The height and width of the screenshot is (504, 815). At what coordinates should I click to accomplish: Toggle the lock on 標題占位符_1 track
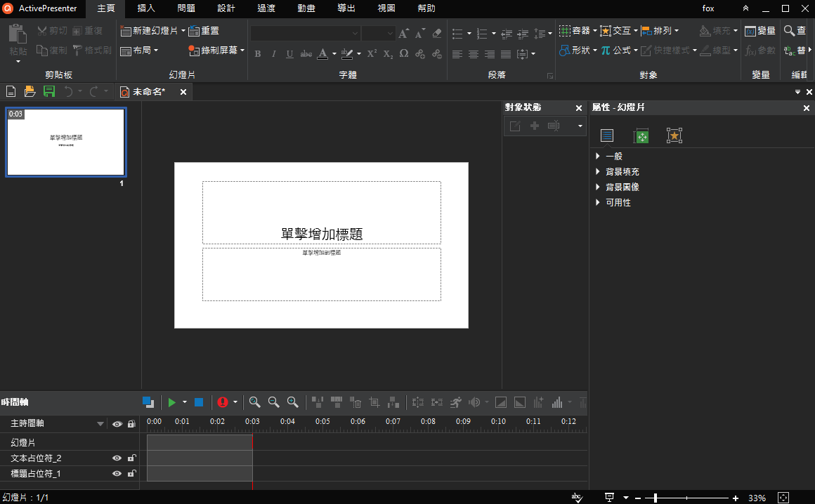pyautogui.click(x=131, y=473)
